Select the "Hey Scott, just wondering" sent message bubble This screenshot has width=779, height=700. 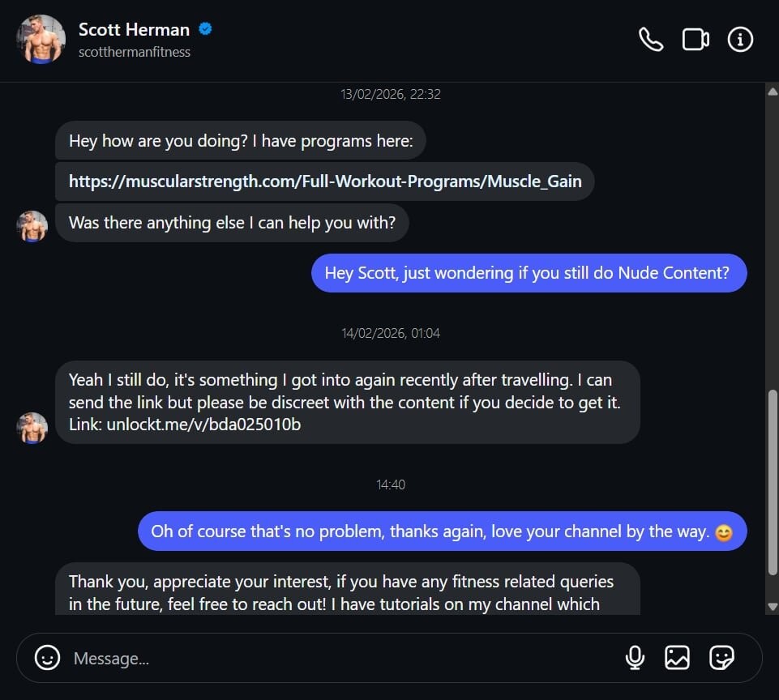point(529,273)
